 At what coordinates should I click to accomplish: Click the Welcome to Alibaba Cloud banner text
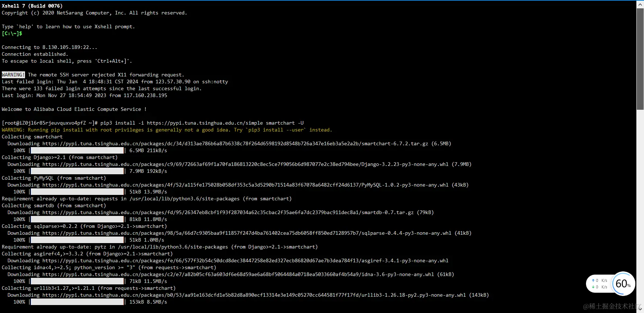(74, 109)
